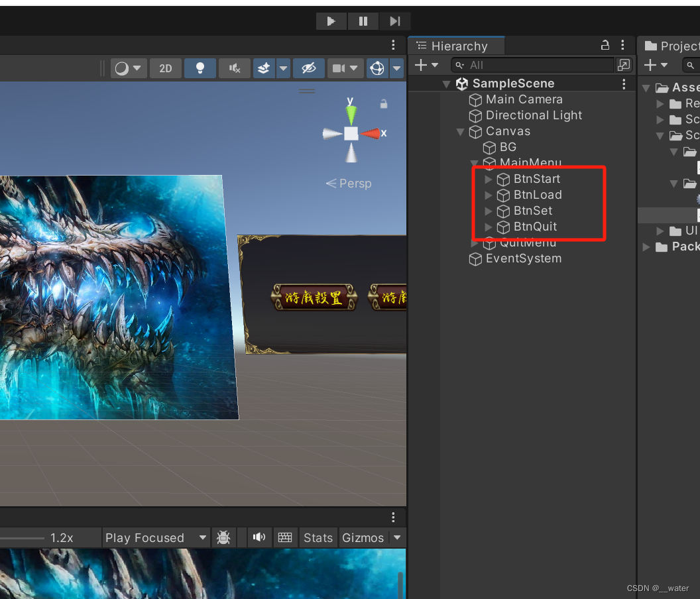Open the Scene view kebab menu
Screen dimensions: 700x599
pyautogui.click(x=393, y=44)
